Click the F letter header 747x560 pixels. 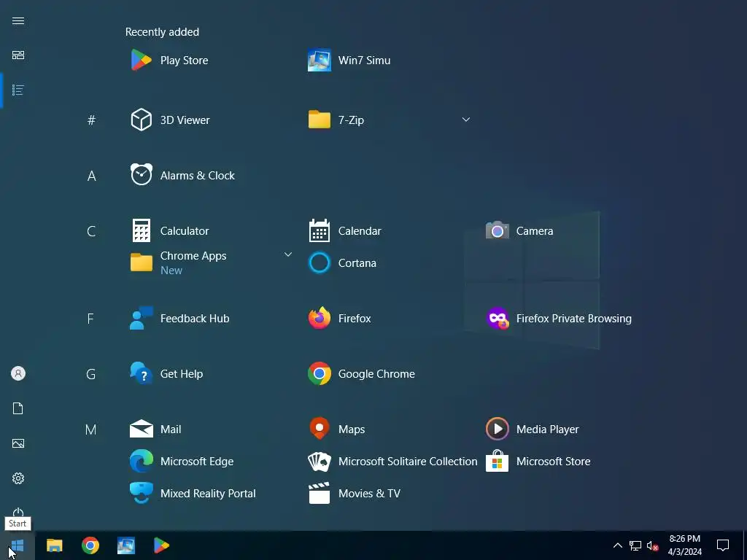tap(90, 319)
